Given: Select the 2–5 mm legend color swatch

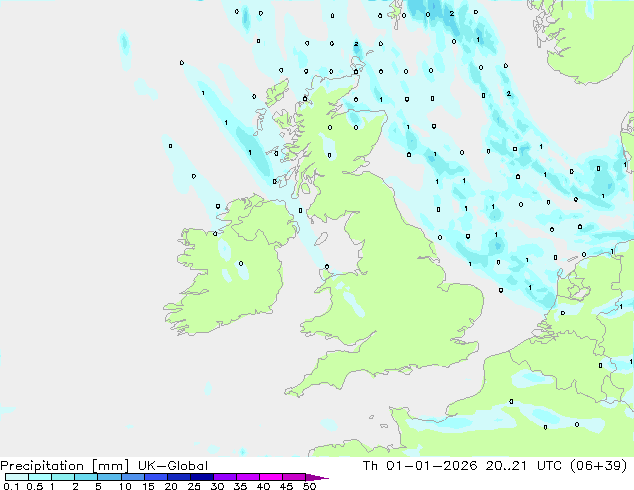Looking at the screenshot, I should (86, 477).
